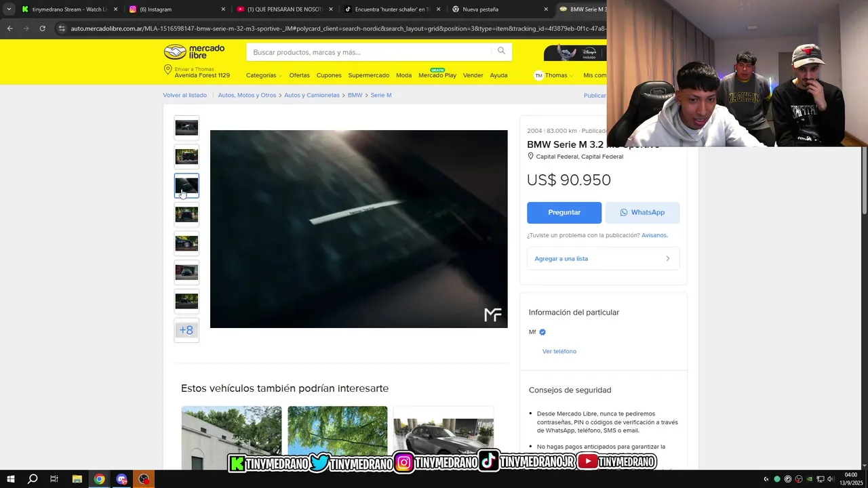Click the Volver al listado link
Image resolution: width=868 pixels, height=488 pixels.
(184, 96)
